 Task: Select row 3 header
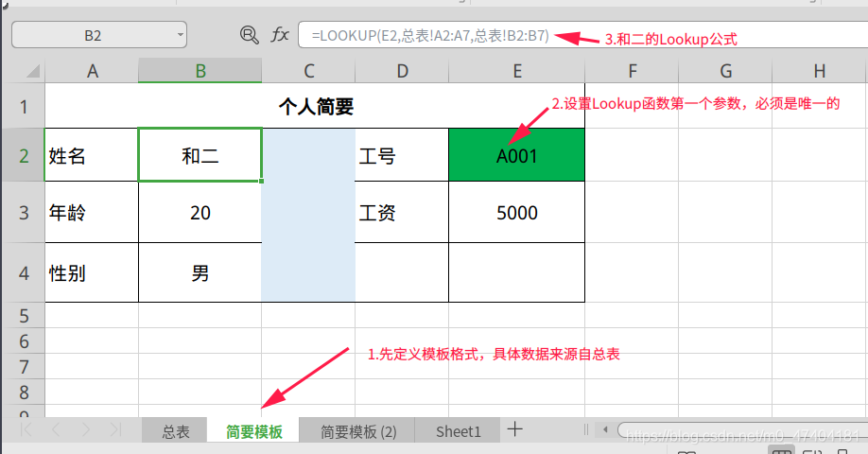pyautogui.click(x=24, y=212)
